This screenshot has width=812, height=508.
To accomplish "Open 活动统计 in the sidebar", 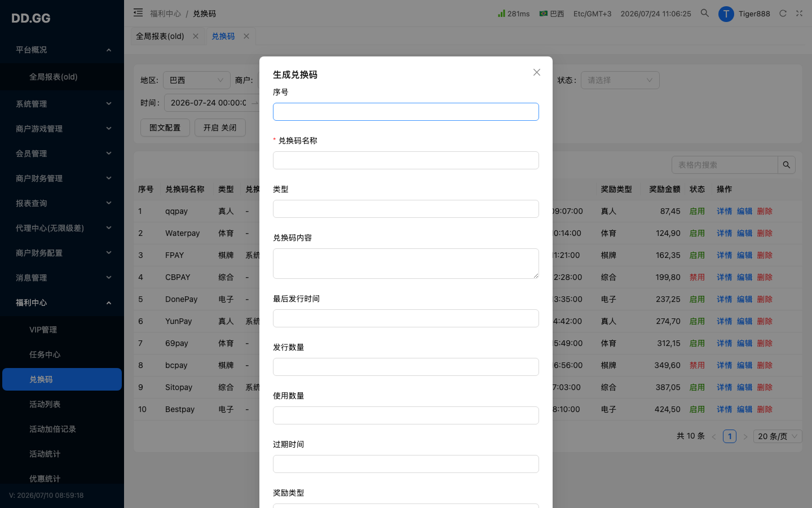I will pos(62,454).
